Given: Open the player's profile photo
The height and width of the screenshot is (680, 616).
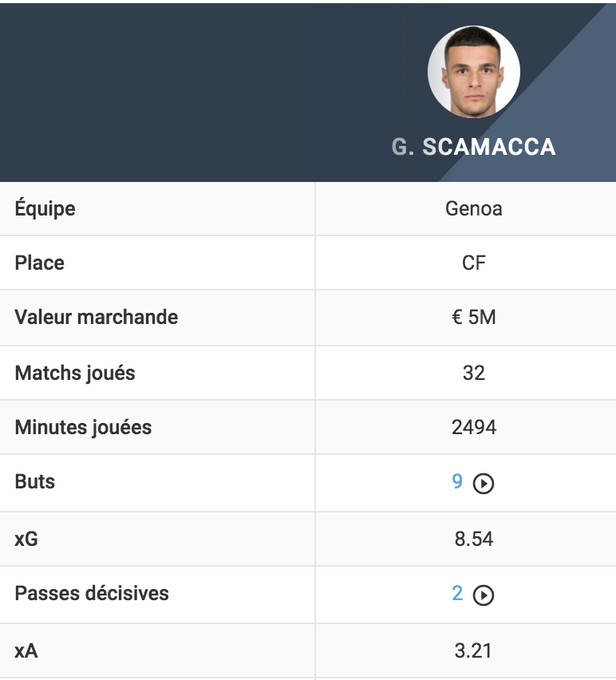Looking at the screenshot, I should (x=474, y=72).
